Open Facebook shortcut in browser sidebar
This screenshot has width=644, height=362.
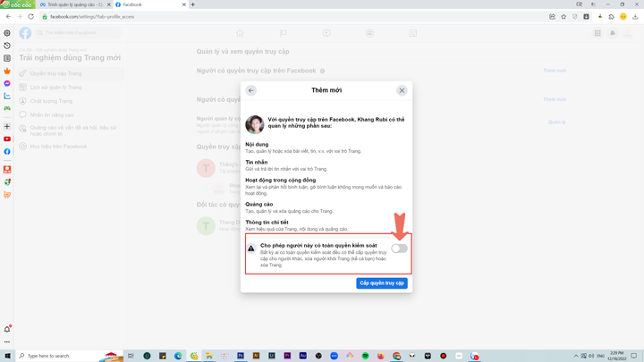click(7, 151)
